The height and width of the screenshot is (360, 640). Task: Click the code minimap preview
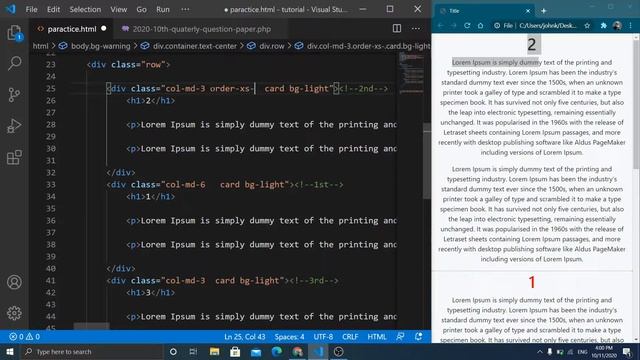coord(411,74)
